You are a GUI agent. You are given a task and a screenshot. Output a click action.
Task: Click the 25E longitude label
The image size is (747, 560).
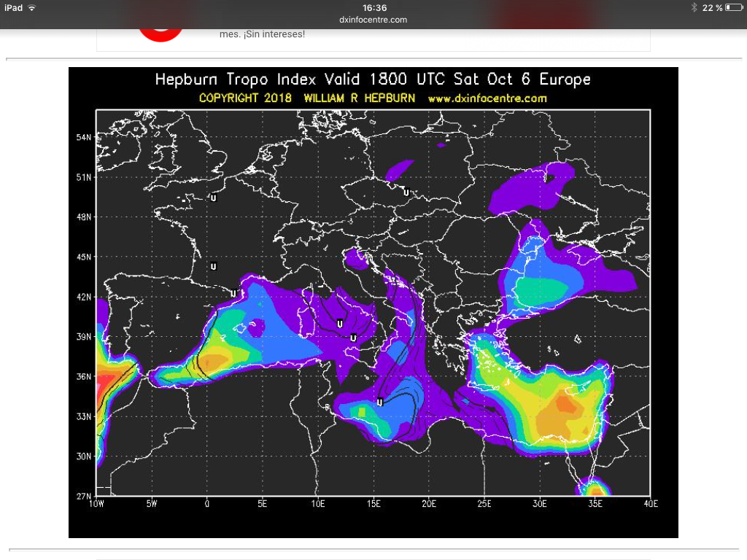[x=484, y=504]
